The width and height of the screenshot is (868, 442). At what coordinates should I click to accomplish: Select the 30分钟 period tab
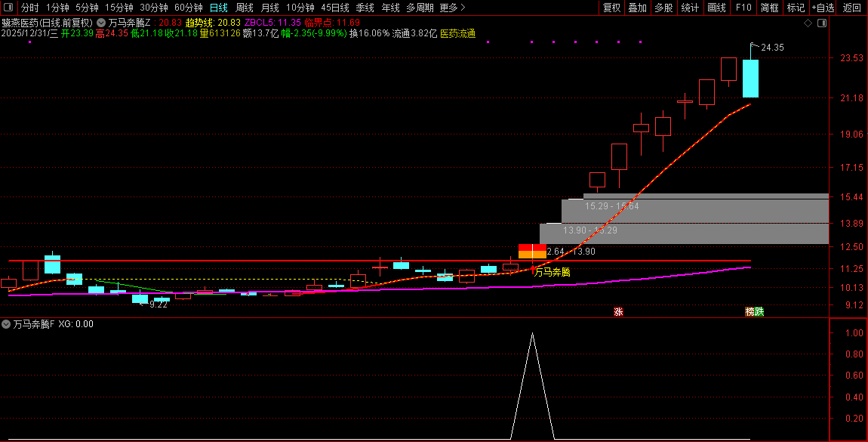click(154, 8)
